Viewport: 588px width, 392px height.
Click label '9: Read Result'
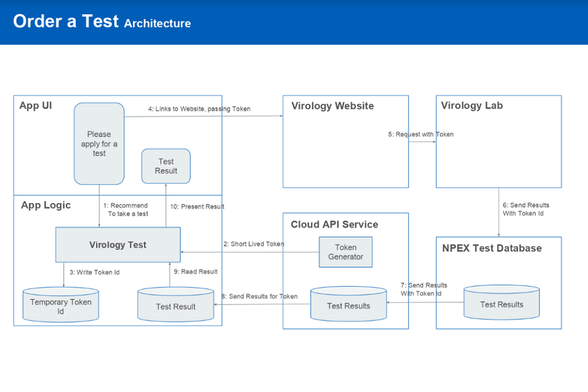[195, 271]
